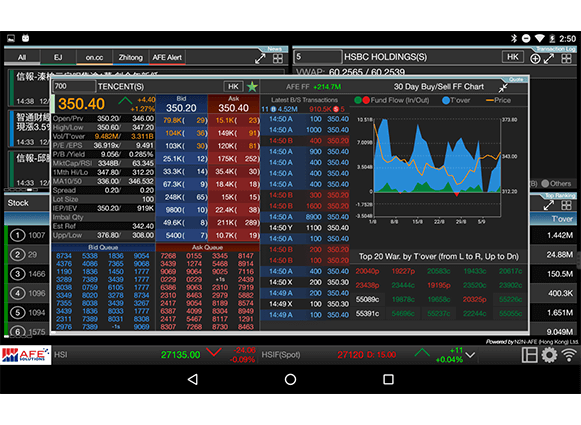Select warrant 23438p in Top 20 list
The height and width of the screenshot is (425, 581).
(367, 285)
